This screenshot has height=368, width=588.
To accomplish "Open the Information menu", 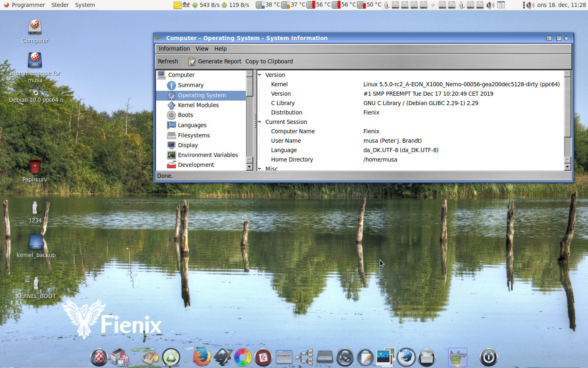I will [x=174, y=49].
